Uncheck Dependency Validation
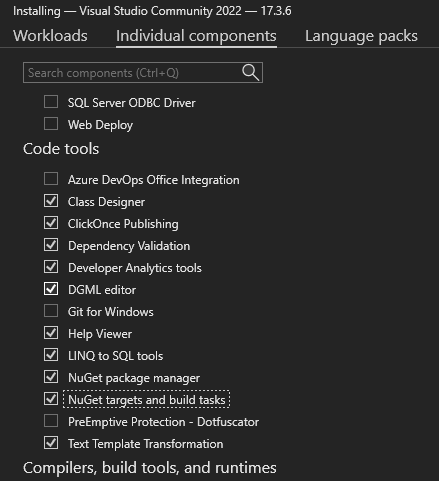The height and width of the screenshot is (481, 439). (x=51, y=245)
